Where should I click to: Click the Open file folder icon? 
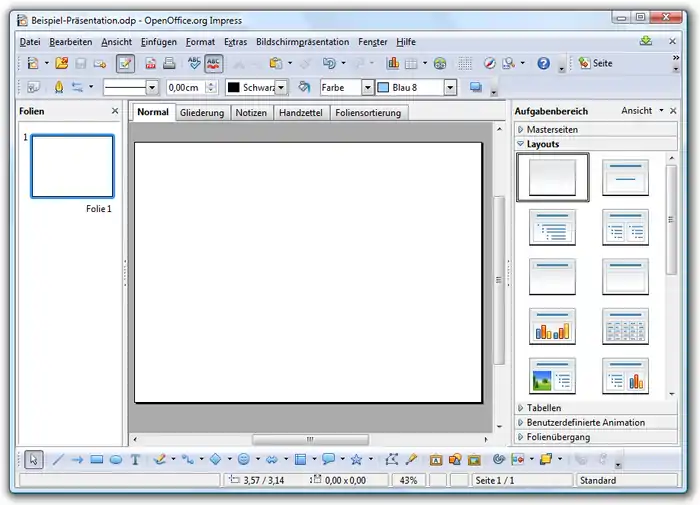[62, 63]
